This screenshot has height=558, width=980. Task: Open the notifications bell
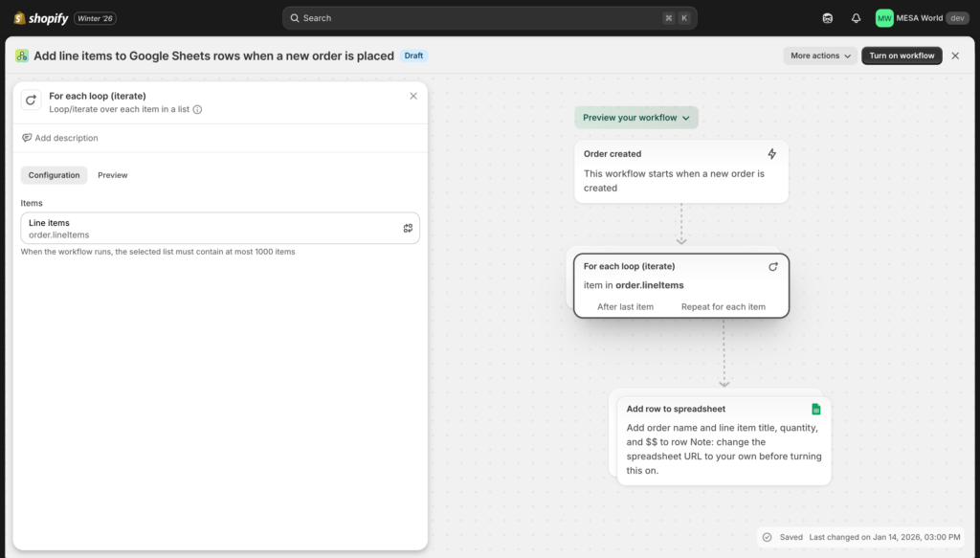856,18
